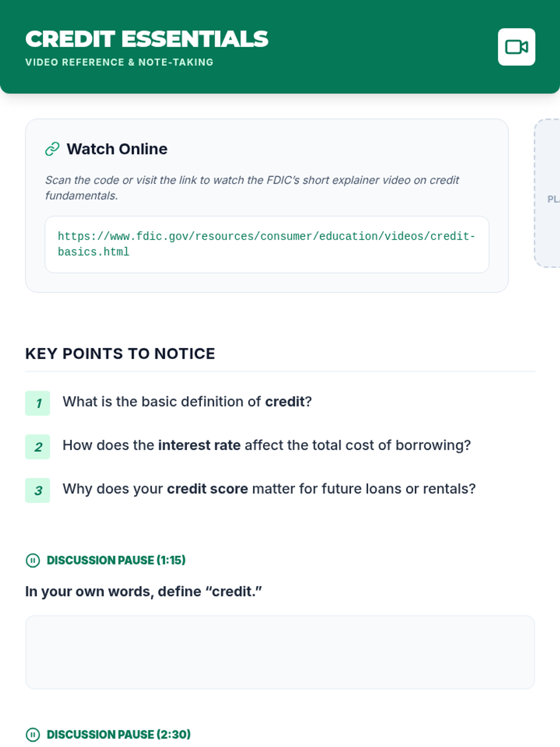This screenshot has height=747, width=560.
Task: Click the pause icon for Discussion Pause 1:15
Action: tap(33, 560)
